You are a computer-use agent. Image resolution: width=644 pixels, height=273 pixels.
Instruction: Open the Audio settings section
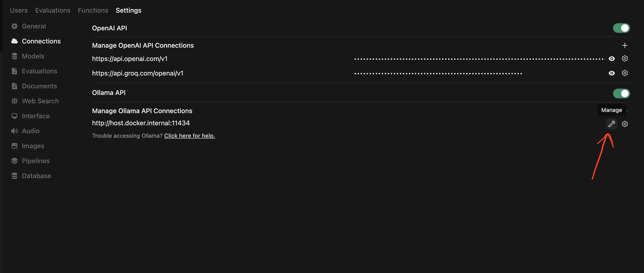pos(31,131)
